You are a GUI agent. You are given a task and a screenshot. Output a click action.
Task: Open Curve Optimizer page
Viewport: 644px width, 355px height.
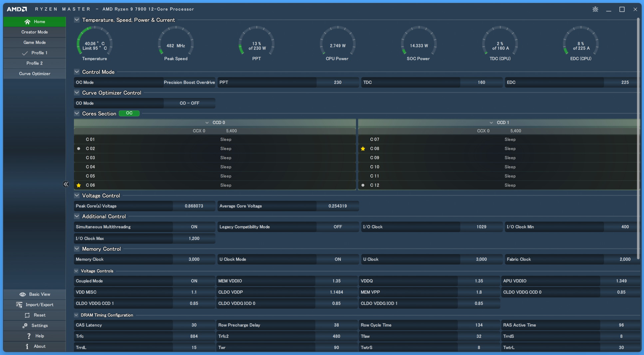35,74
